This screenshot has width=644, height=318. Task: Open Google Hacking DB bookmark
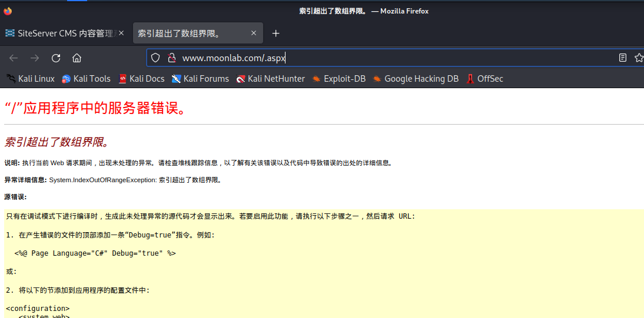click(416, 79)
